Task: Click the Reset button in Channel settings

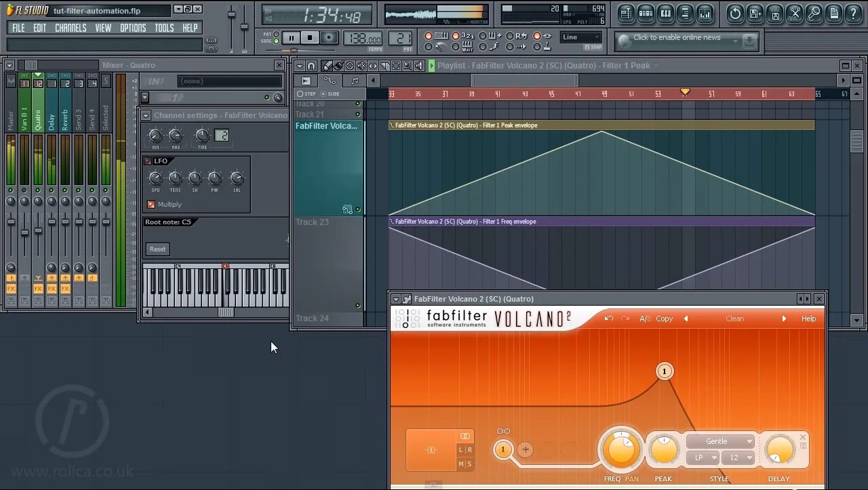Action: pos(158,249)
